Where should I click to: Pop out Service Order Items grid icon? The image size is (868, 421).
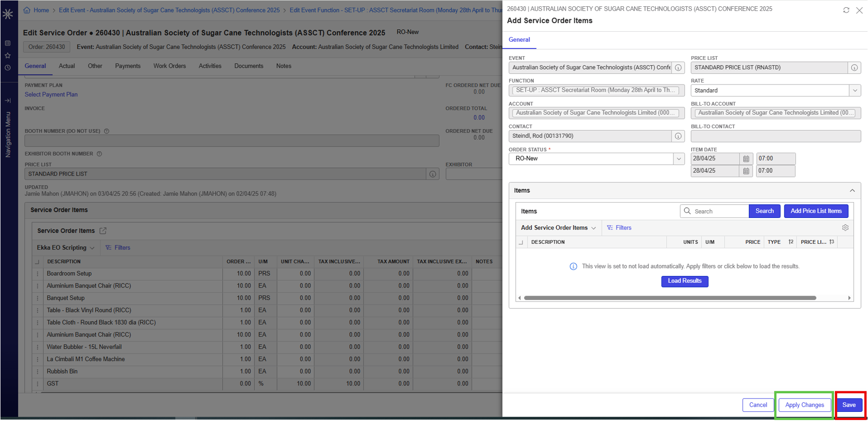103,231
